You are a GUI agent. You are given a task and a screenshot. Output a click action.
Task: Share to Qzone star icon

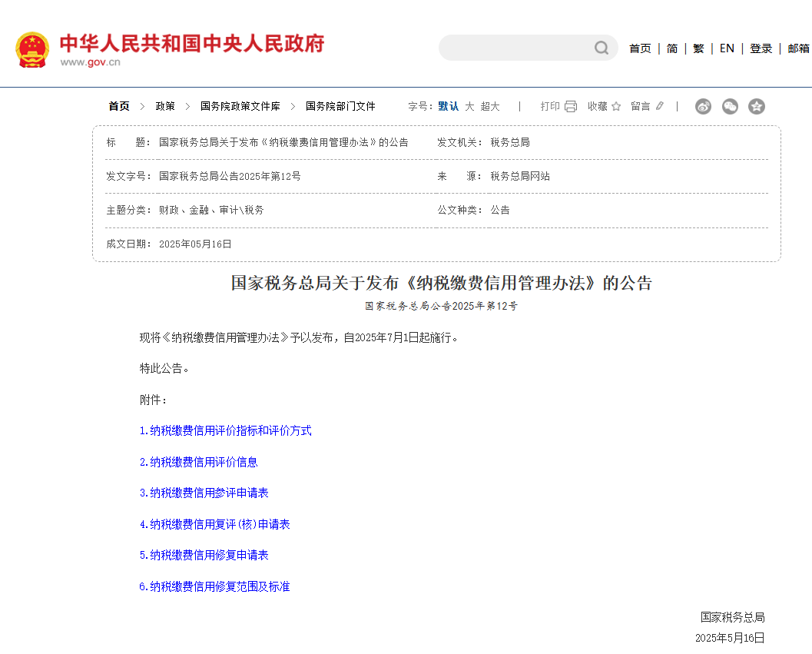pos(757,107)
